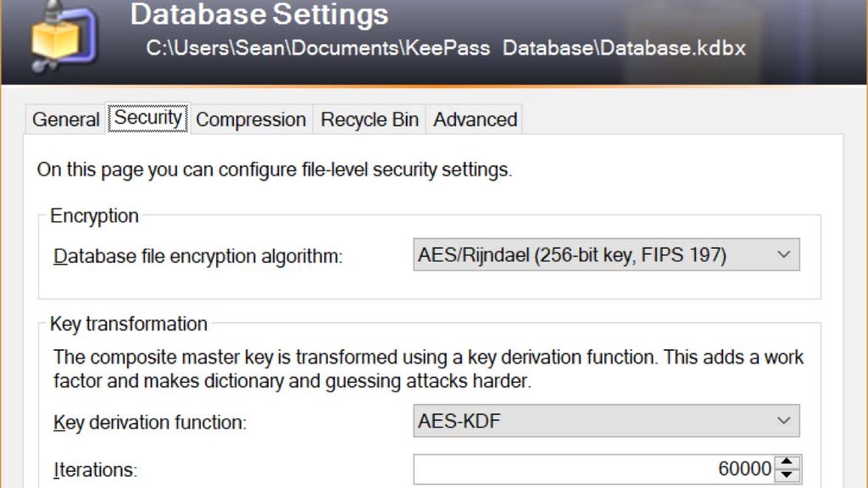This screenshot has width=868, height=488.
Task: Decrease iterations using the down spinner arrow
Action: tap(787, 474)
